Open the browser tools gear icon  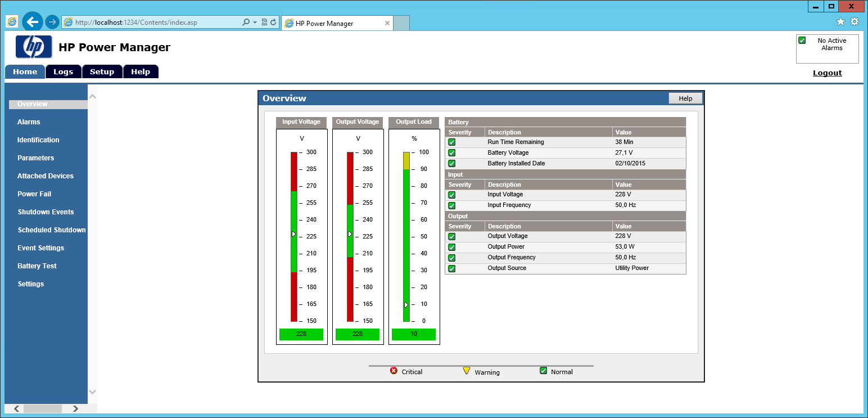click(855, 21)
